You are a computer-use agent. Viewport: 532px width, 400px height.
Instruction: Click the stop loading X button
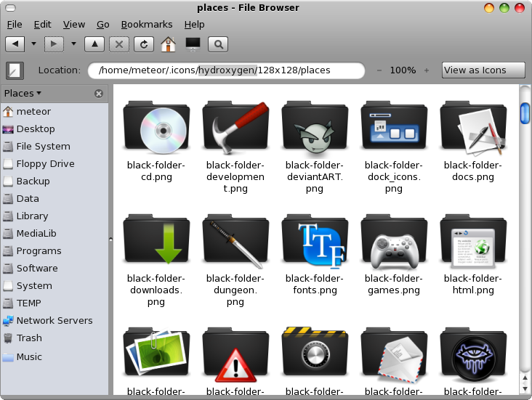pyautogui.click(x=119, y=44)
